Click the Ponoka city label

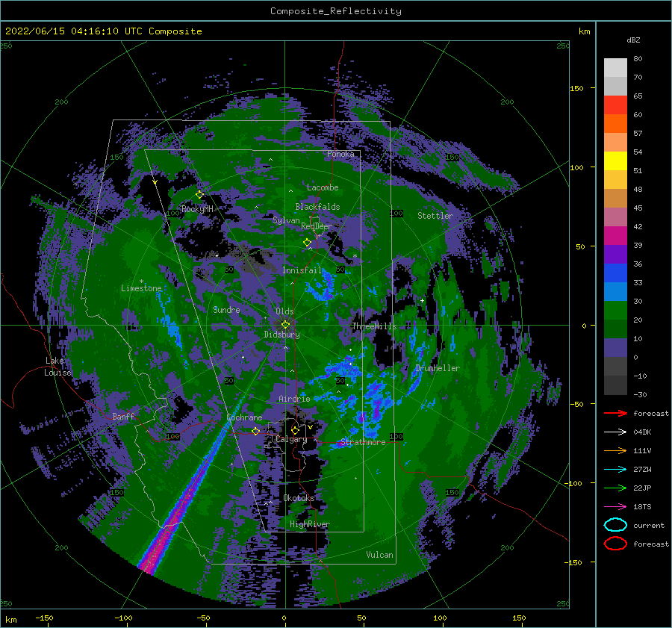pyautogui.click(x=340, y=154)
